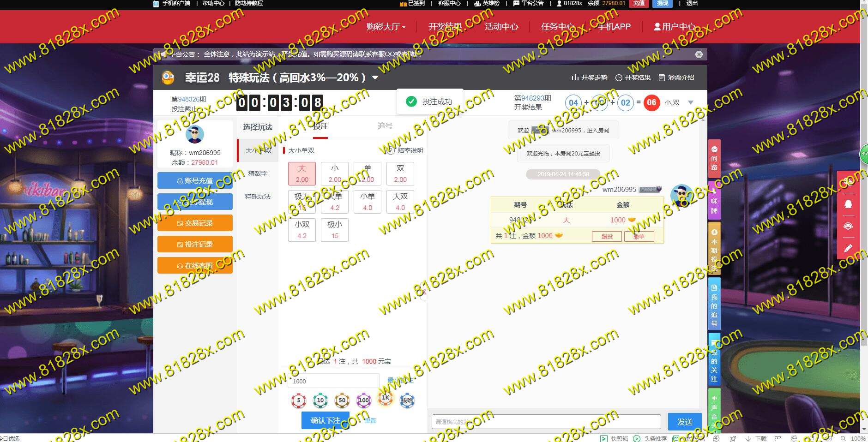Click the blue 梭哈 all-in chip
Viewport: 868px width, 442px height.
click(x=407, y=400)
